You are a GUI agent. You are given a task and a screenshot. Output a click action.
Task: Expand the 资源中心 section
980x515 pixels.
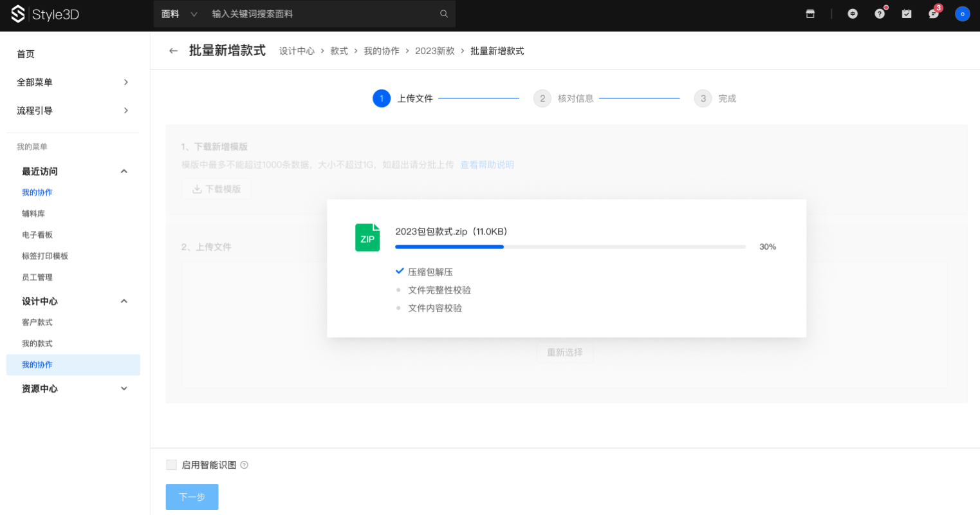pos(124,389)
